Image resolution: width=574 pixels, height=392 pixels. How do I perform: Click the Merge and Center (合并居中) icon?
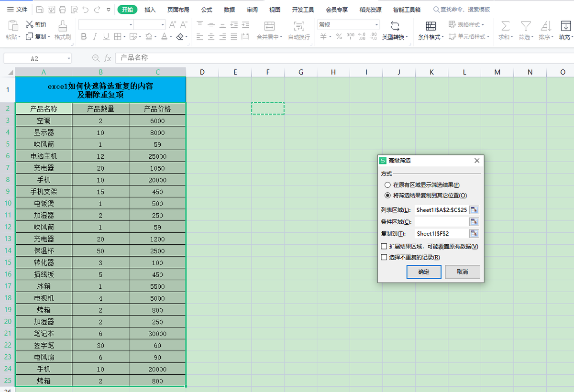pyautogui.click(x=269, y=26)
